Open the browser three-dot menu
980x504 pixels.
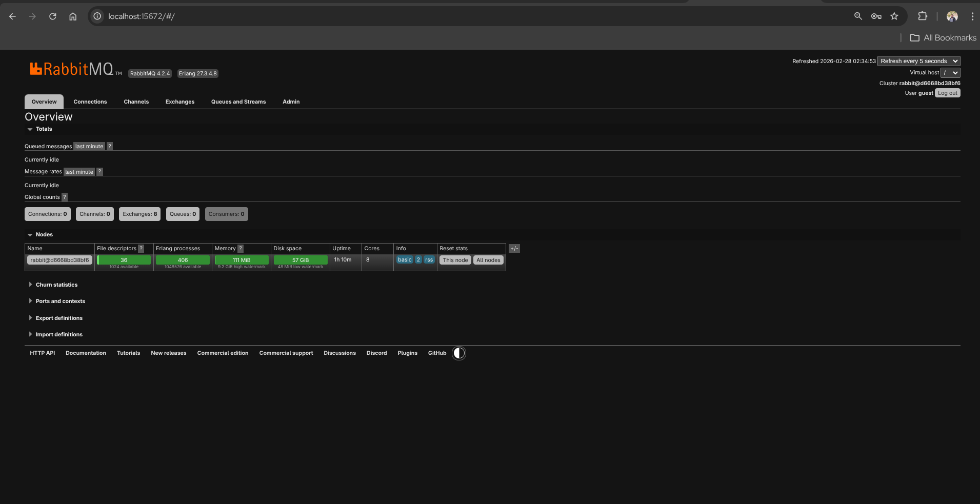pyautogui.click(x=972, y=16)
